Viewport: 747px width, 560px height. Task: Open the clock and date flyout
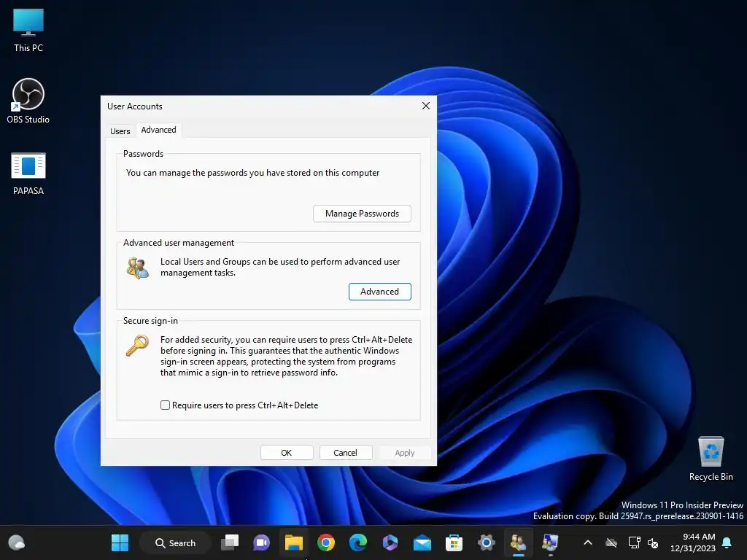tap(692, 542)
